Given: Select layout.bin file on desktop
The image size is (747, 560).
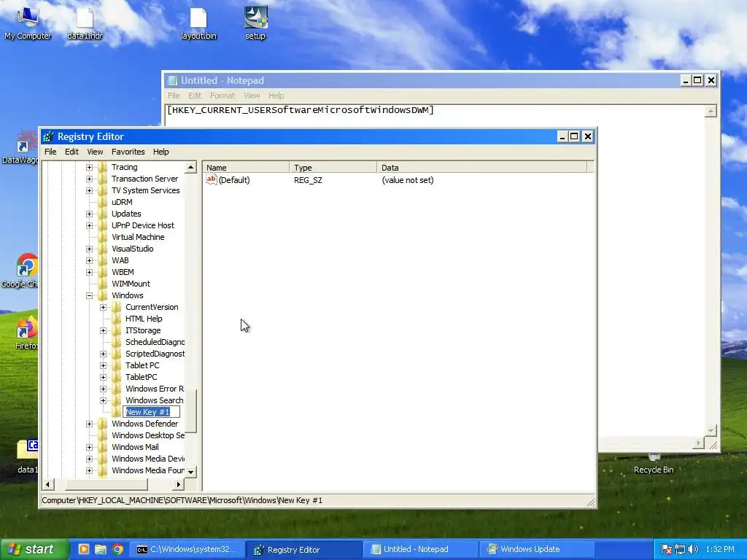Looking at the screenshot, I should point(198,23).
